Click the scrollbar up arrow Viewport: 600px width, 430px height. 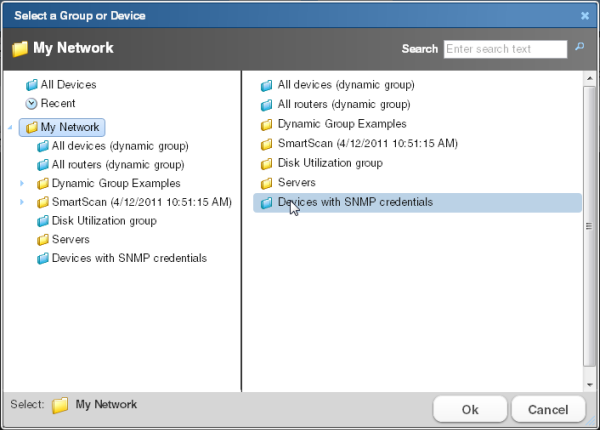click(590, 78)
